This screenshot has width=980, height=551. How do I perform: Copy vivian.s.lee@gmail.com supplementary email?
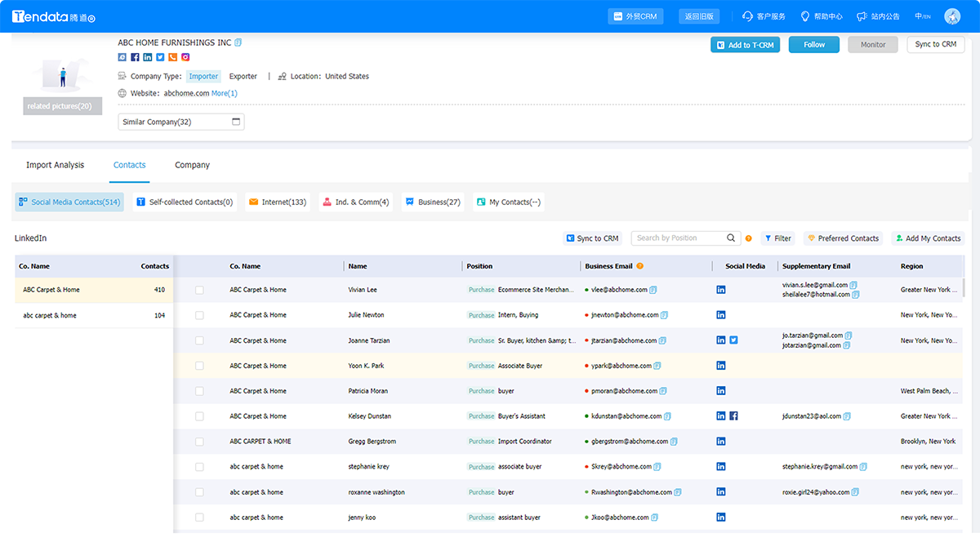pos(853,285)
